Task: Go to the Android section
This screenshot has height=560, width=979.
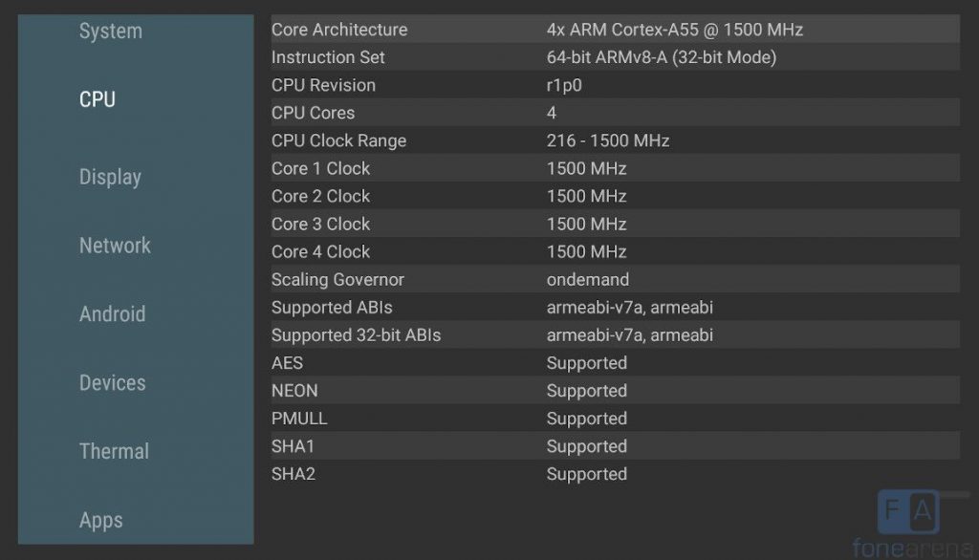Action: click(113, 314)
